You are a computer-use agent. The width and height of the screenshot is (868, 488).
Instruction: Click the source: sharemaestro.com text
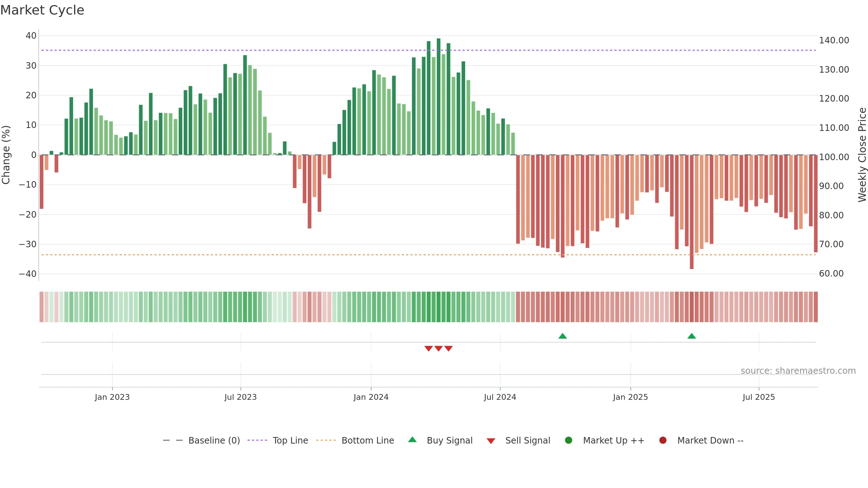(798, 371)
